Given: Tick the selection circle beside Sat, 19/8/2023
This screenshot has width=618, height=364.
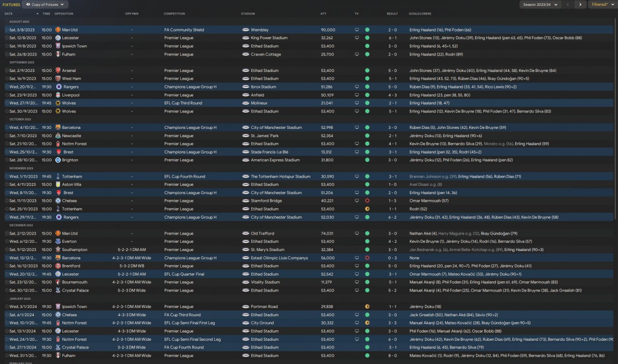Looking at the screenshot, I should pos(7,46).
